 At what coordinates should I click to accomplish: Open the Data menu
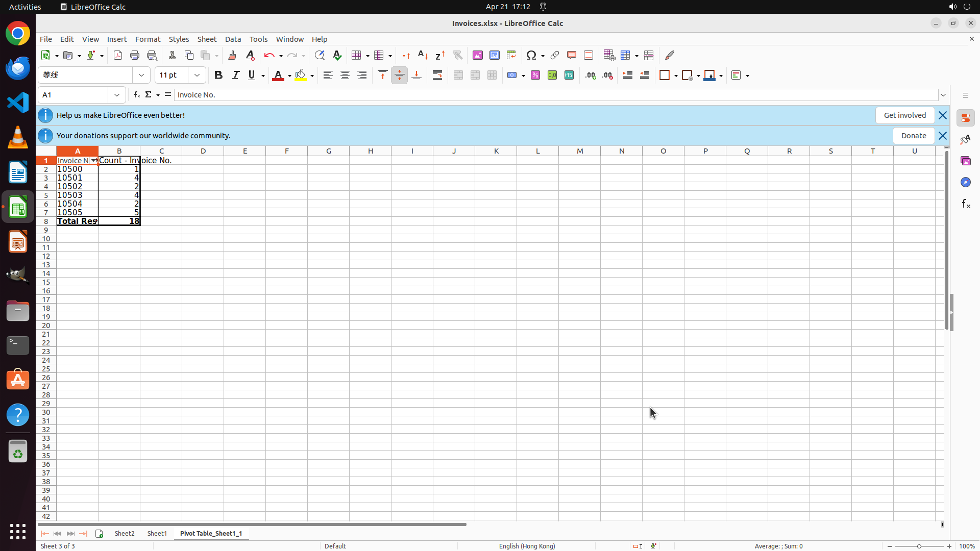pyautogui.click(x=233, y=39)
